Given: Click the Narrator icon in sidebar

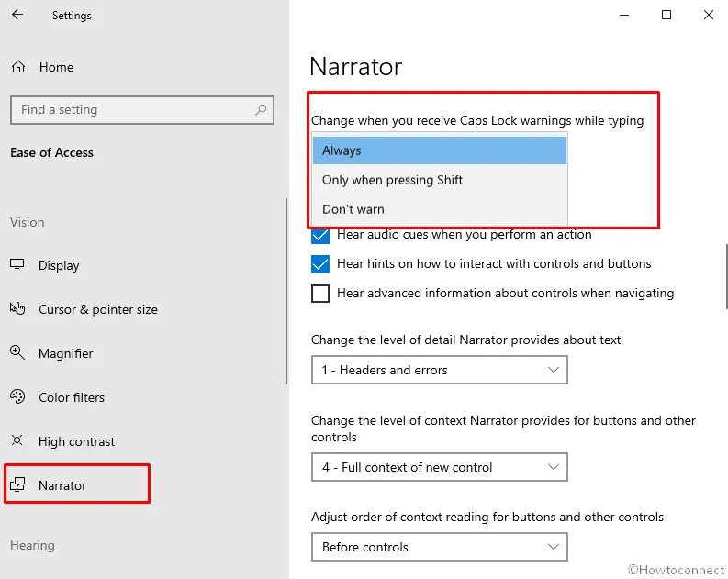Looking at the screenshot, I should point(17,484).
